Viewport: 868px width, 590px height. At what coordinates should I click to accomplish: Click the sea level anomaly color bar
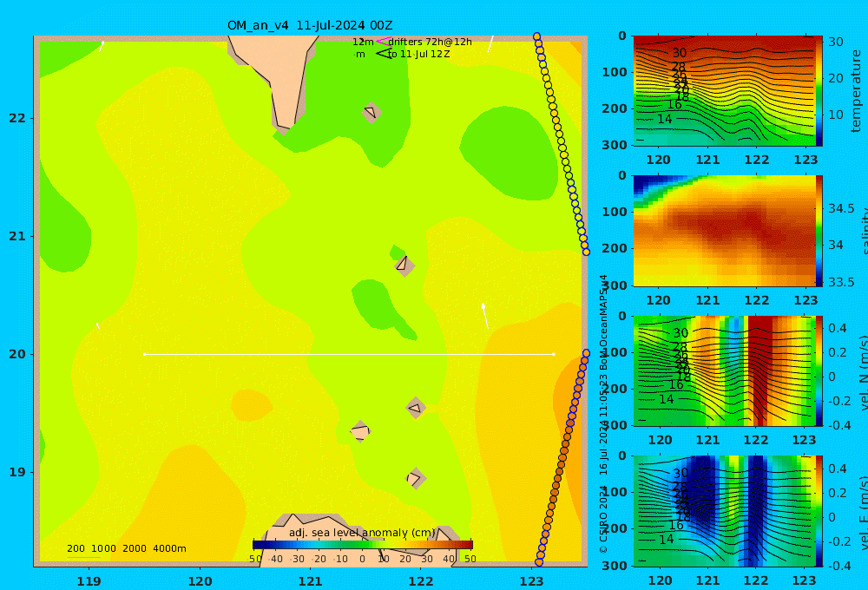point(363,545)
